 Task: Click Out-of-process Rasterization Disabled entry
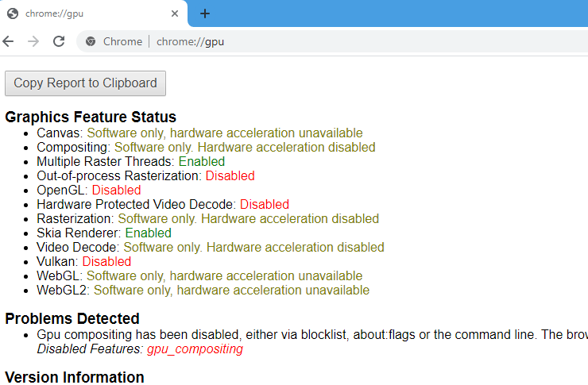click(145, 175)
